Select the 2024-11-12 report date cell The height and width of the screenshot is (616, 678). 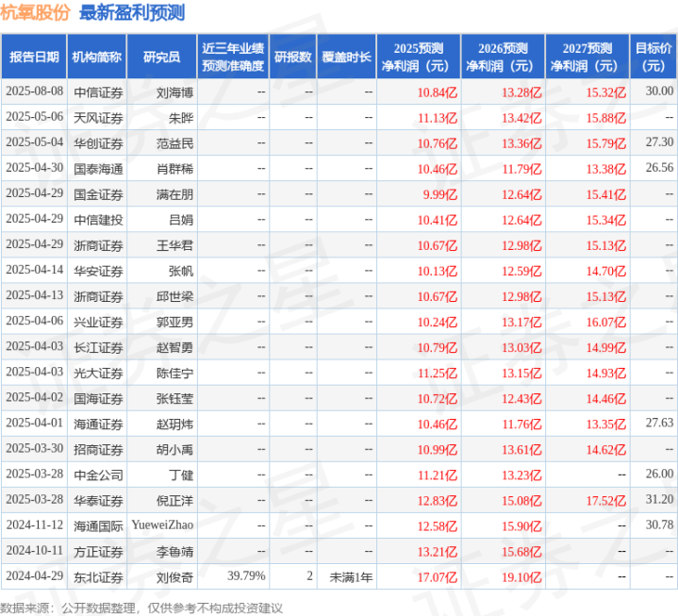(34, 524)
